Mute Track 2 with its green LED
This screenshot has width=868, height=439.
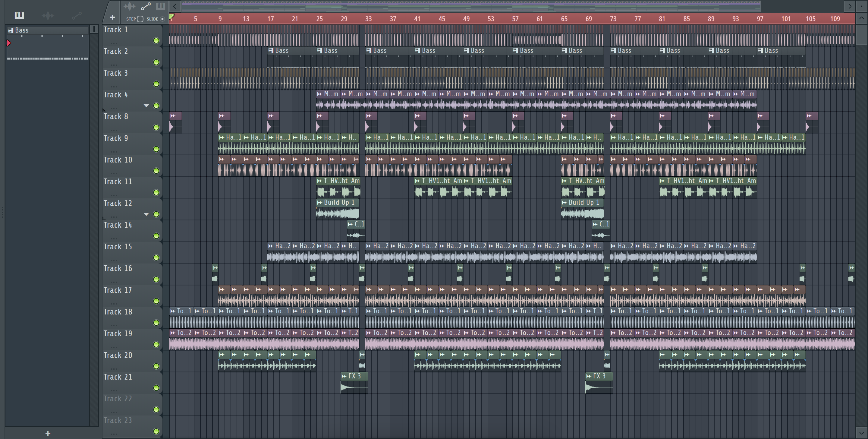[x=156, y=62]
